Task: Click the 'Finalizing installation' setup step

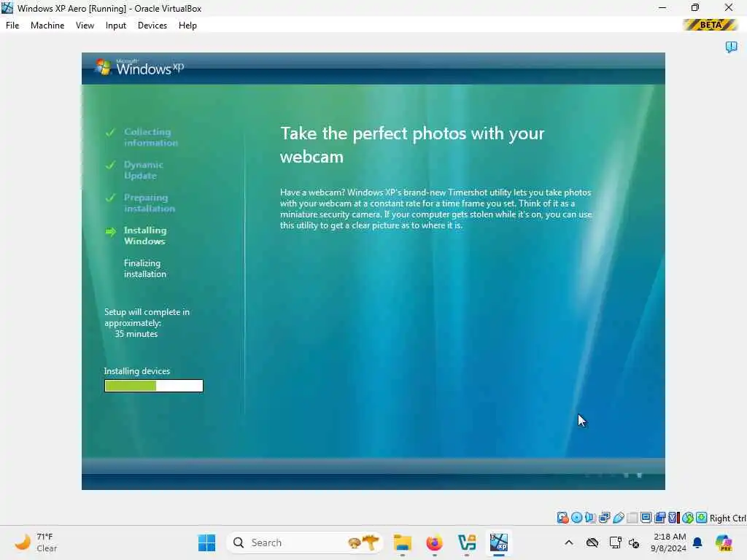Action: pyautogui.click(x=145, y=268)
